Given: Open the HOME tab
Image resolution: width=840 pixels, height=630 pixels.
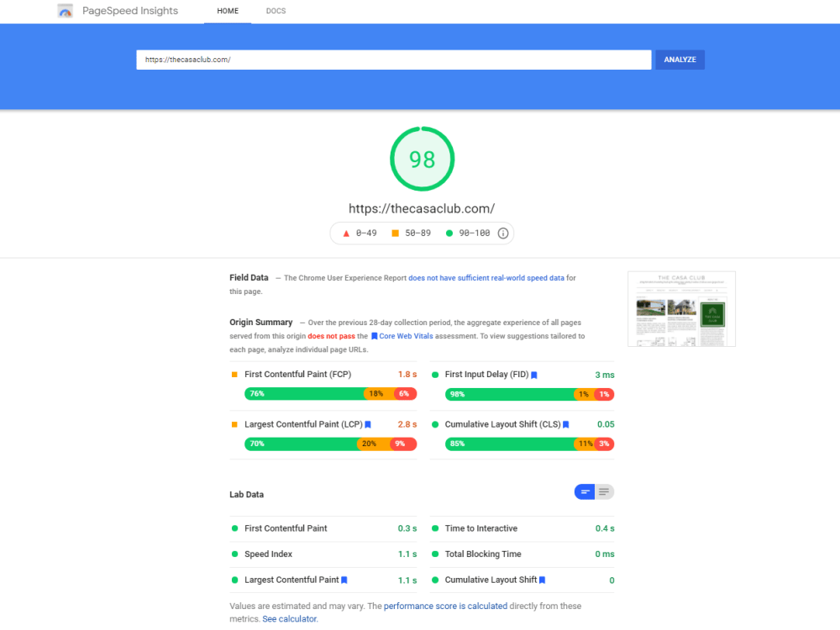Looking at the screenshot, I should click(x=228, y=11).
